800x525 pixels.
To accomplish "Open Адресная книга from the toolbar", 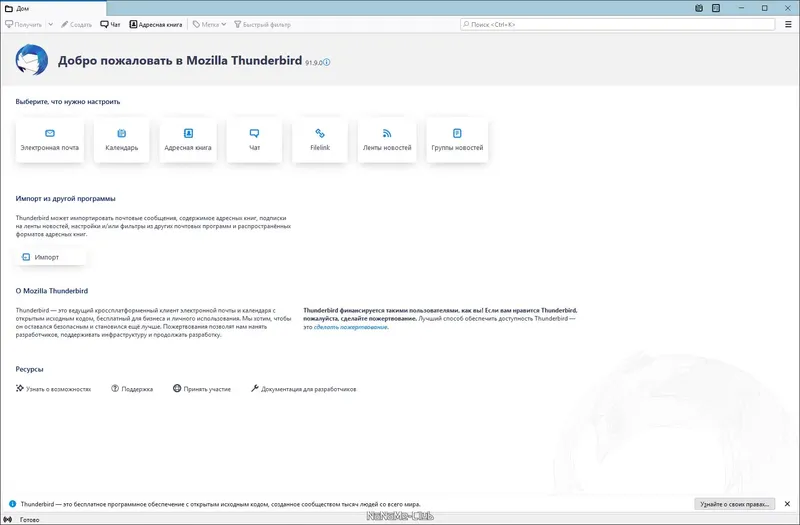I will coord(156,24).
